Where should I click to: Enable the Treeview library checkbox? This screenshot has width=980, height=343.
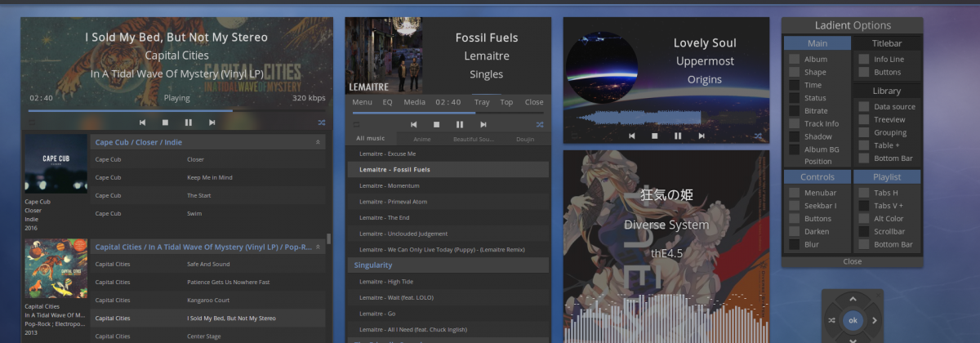coord(864,119)
